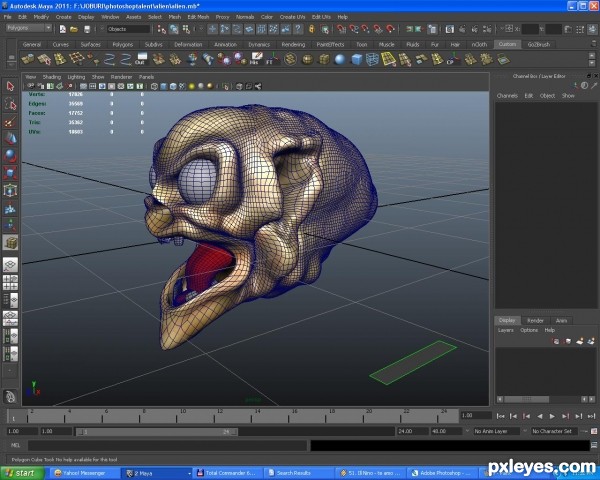Open the viewport Shading menu
Viewport: 600px width, 480px height.
(x=52, y=77)
